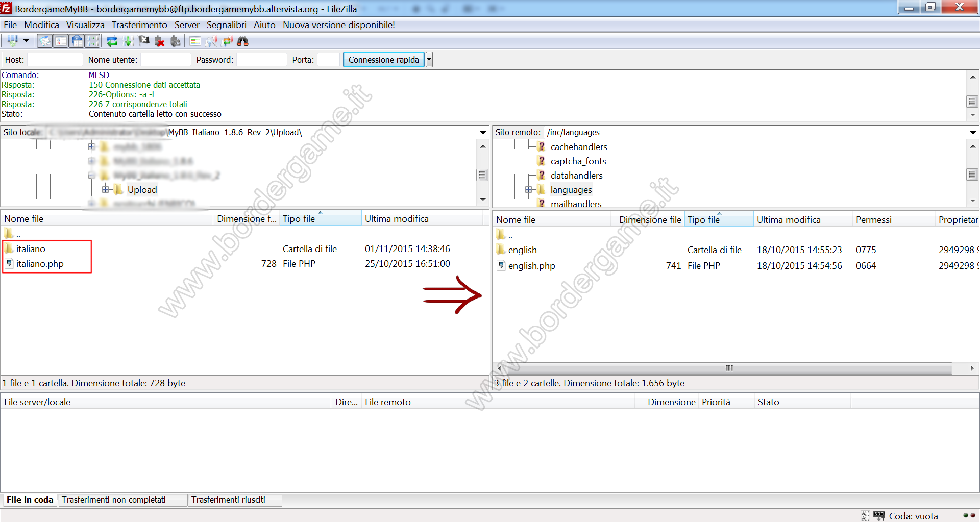The width and height of the screenshot is (980, 522).
Task: Select the italiano.php file
Action: pos(40,264)
